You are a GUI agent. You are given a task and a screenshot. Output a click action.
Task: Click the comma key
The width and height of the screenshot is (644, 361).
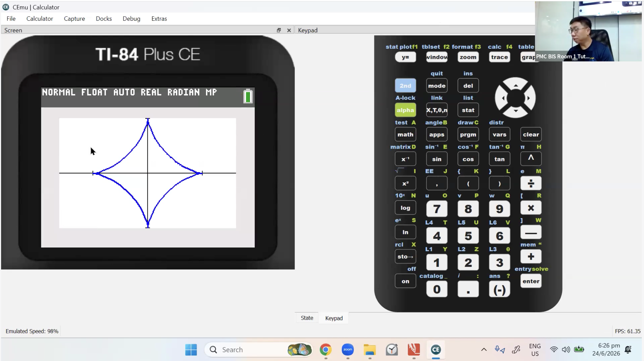(x=437, y=183)
